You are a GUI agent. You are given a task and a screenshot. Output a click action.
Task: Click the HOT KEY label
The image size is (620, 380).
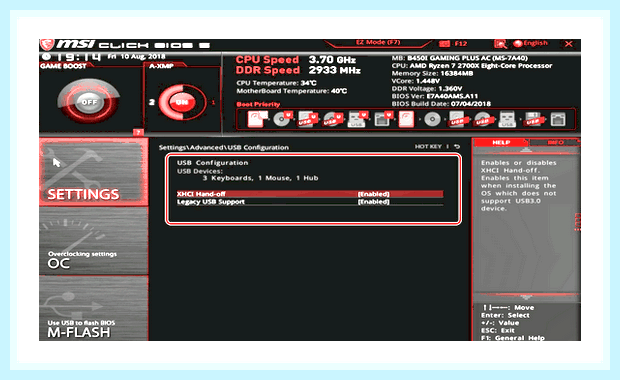coord(428,146)
